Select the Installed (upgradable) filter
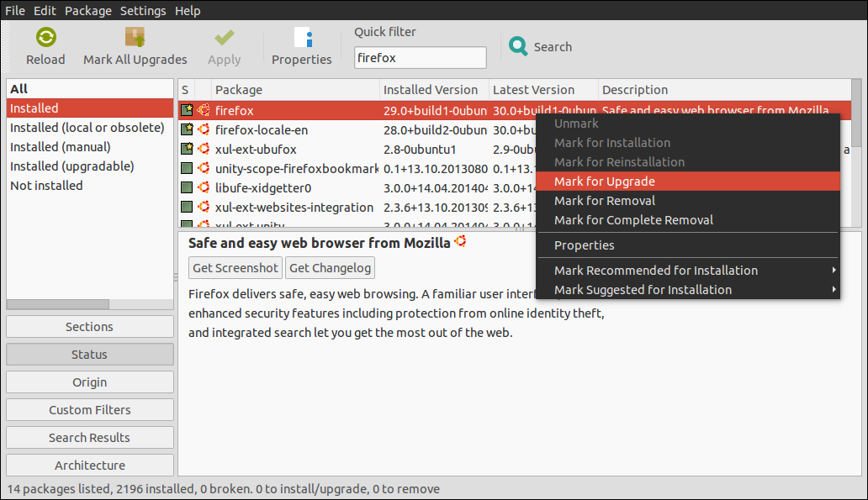 90,166
